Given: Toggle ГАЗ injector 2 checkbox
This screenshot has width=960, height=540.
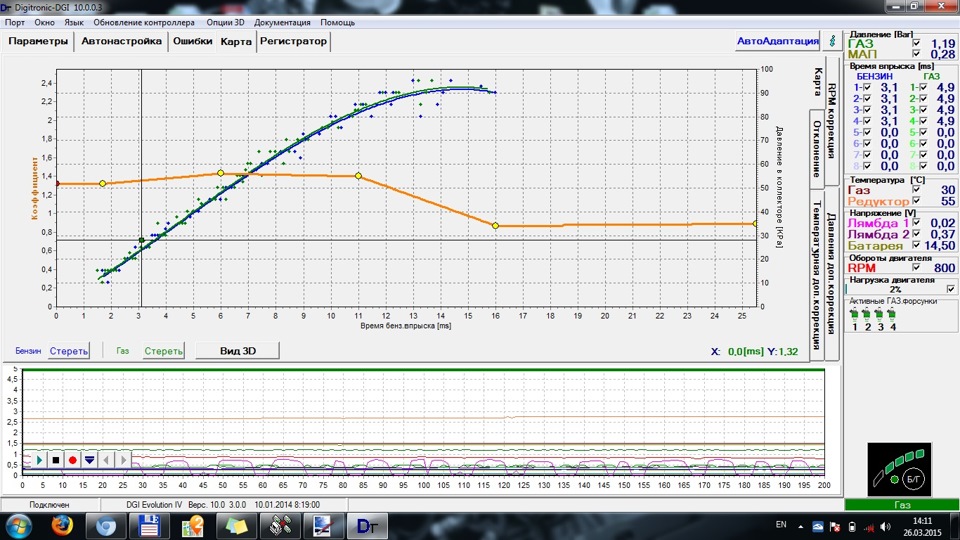Looking at the screenshot, I should (x=923, y=99).
